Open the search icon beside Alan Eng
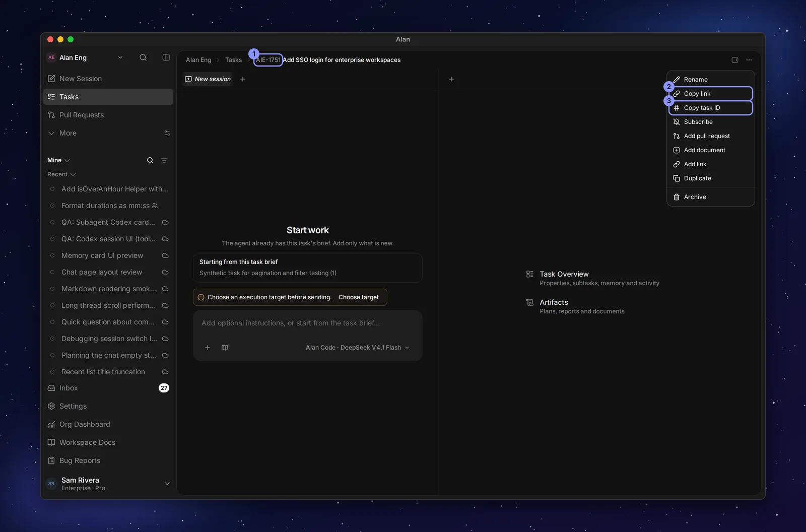The image size is (806, 532). pyautogui.click(x=143, y=57)
